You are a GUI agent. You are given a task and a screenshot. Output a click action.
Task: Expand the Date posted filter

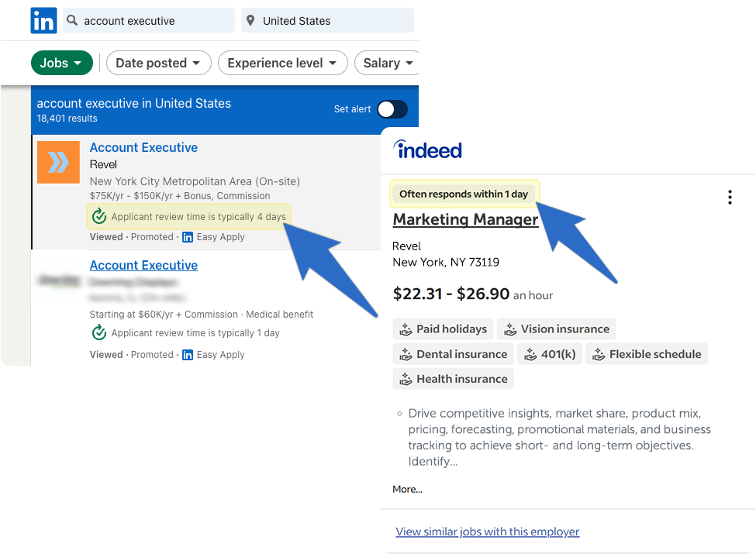(159, 63)
